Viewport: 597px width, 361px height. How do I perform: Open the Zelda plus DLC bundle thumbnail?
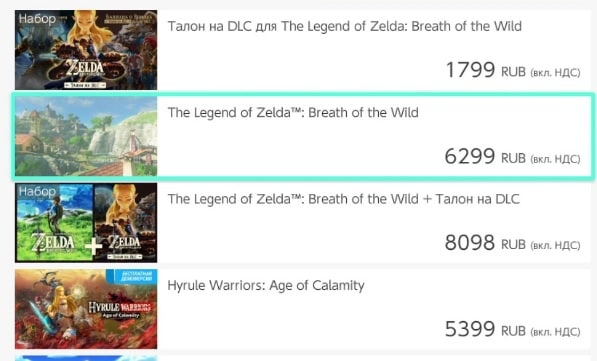[86, 222]
